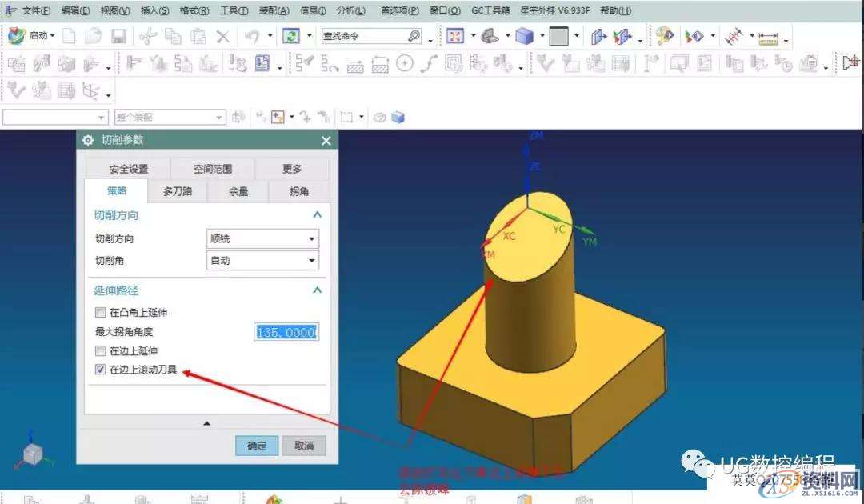864x504 pixels.
Task: Click the Save icon on the toolbar
Action: pos(117,36)
